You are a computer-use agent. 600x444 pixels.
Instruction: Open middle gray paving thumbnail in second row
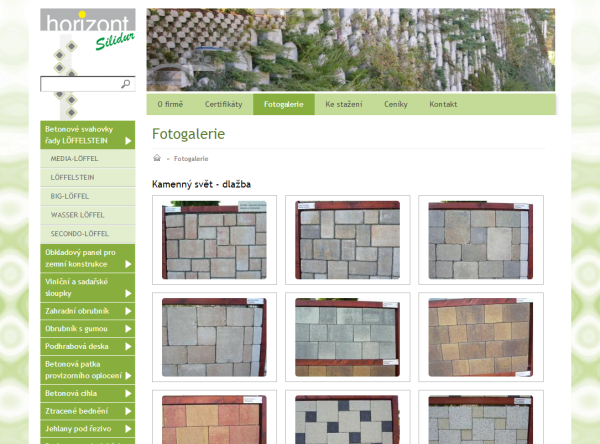tap(347, 337)
